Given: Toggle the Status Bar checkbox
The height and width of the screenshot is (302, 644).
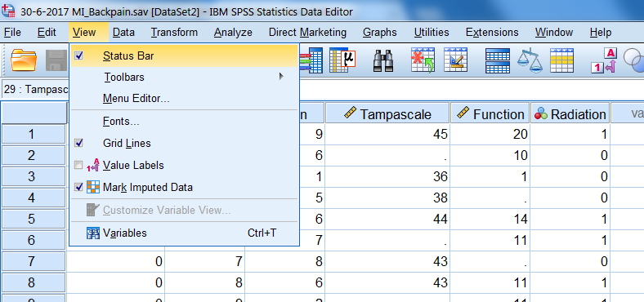Looking at the screenshot, I should [78, 56].
